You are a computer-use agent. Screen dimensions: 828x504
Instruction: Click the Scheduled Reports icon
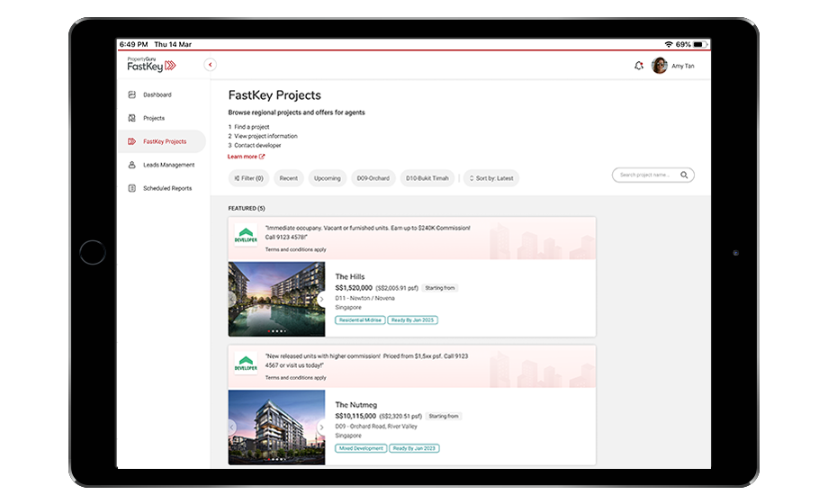click(132, 188)
